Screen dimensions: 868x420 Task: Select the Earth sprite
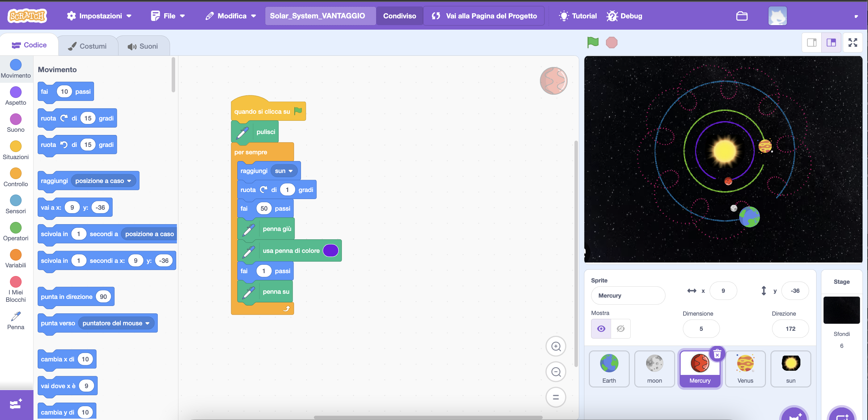point(609,369)
